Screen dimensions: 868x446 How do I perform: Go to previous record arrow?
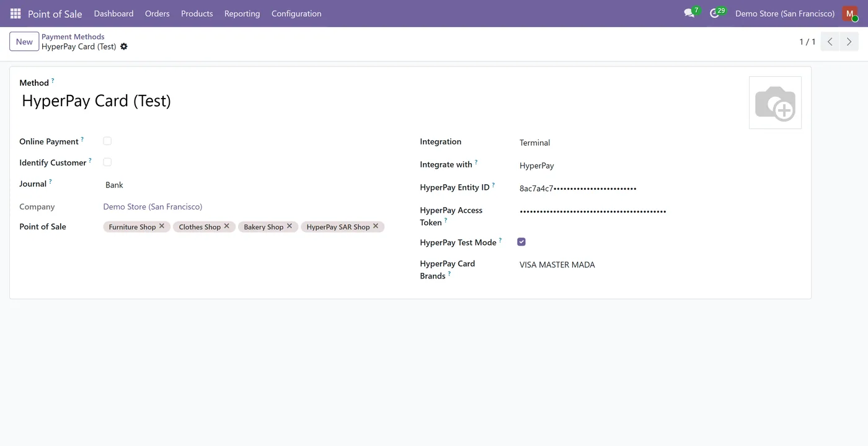[x=830, y=42]
